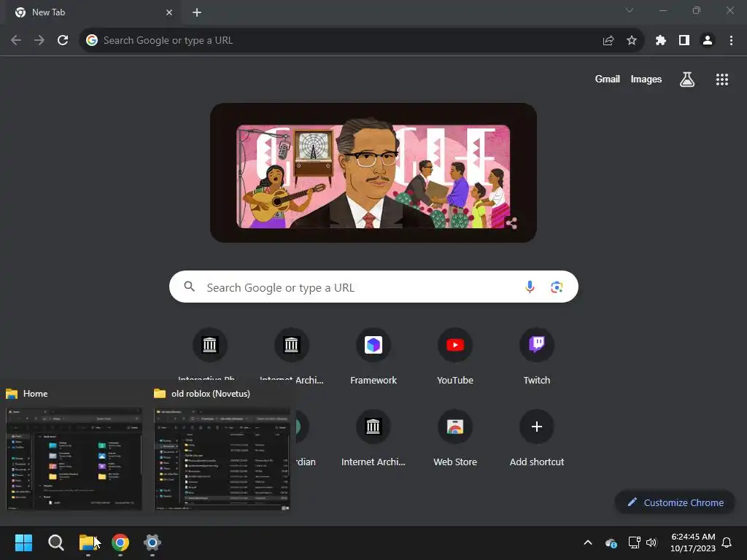
Task: Open the tab search chevron
Action: coord(630,10)
